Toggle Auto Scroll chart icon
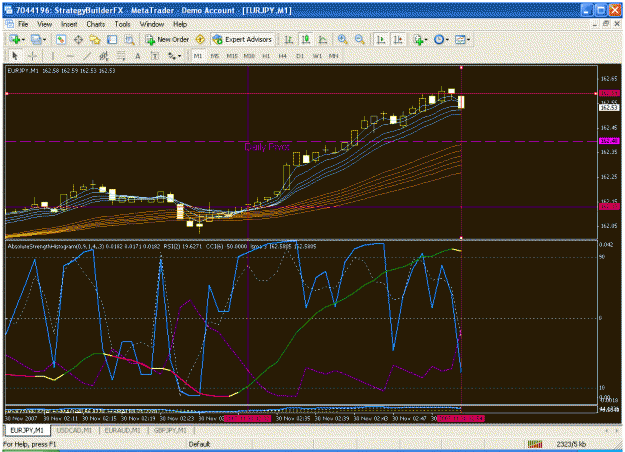Screen dimensions: 625x452 (381, 39)
